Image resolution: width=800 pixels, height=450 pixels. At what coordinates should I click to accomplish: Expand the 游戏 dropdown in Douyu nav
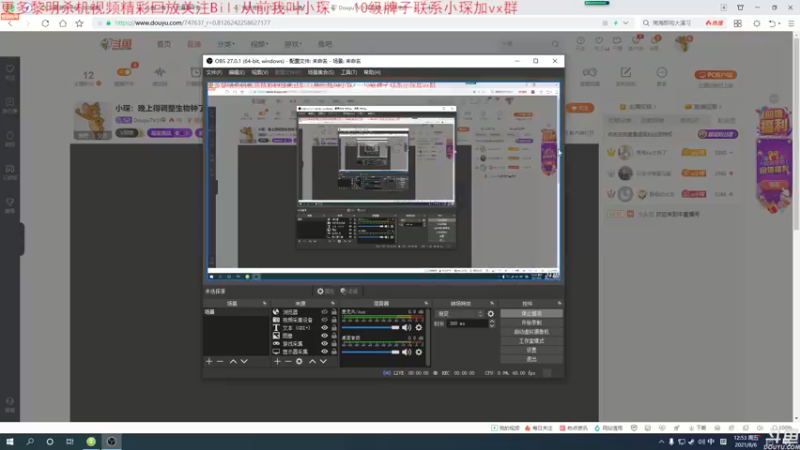click(293, 44)
